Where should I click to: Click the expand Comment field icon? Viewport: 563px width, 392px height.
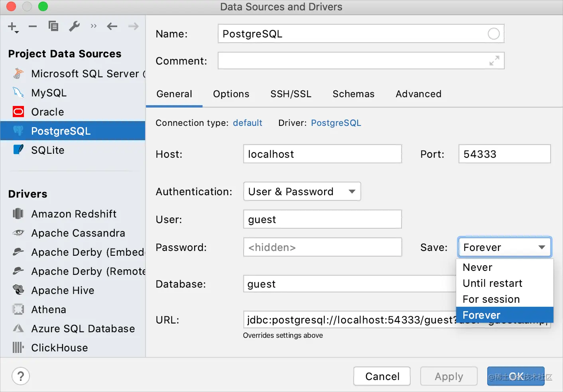pyautogui.click(x=494, y=61)
